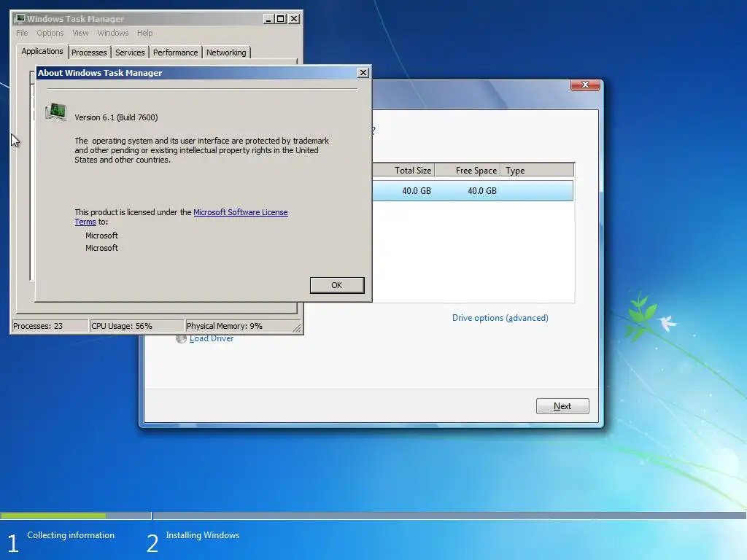Open Drive options (advanced) in setup

click(500, 318)
